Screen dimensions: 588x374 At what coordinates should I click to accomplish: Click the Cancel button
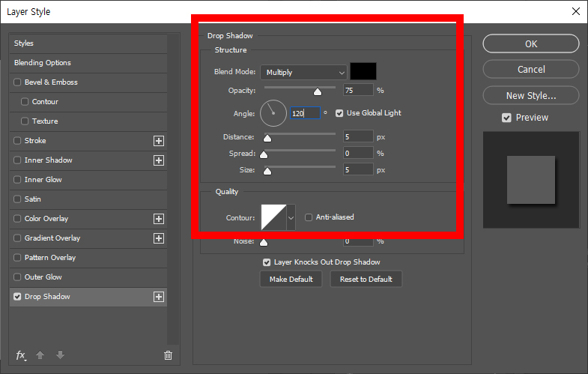click(x=531, y=70)
